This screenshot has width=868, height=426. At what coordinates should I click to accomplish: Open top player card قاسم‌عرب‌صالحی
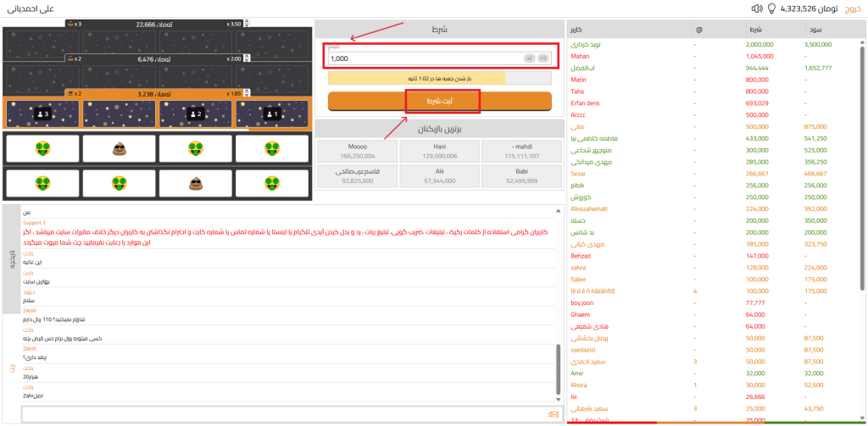click(358, 176)
